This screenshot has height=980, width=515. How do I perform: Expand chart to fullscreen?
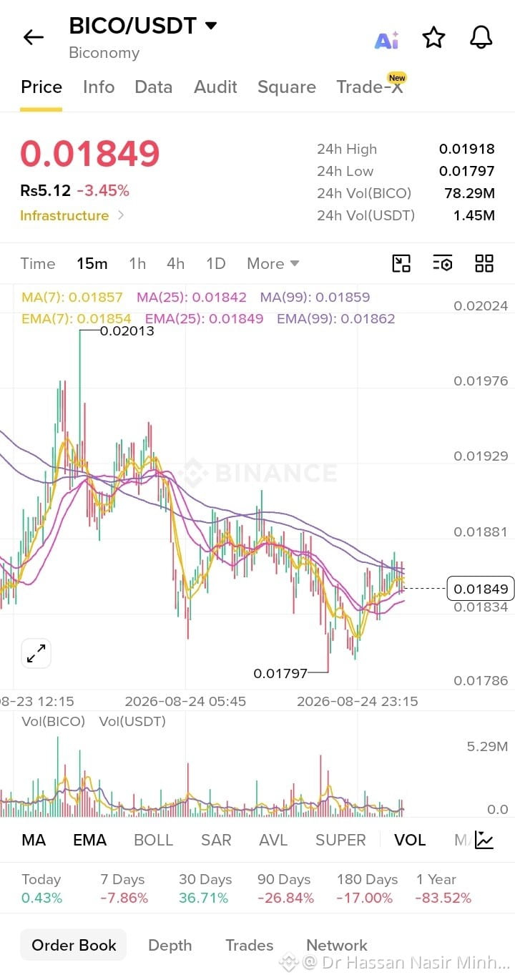pyautogui.click(x=36, y=653)
